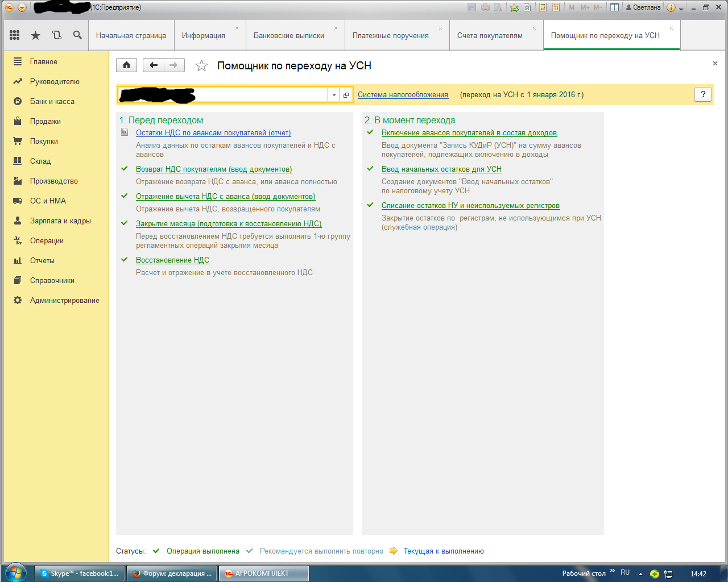Add this page to favorites with star outline
The image size is (728, 582).
(x=201, y=66)
